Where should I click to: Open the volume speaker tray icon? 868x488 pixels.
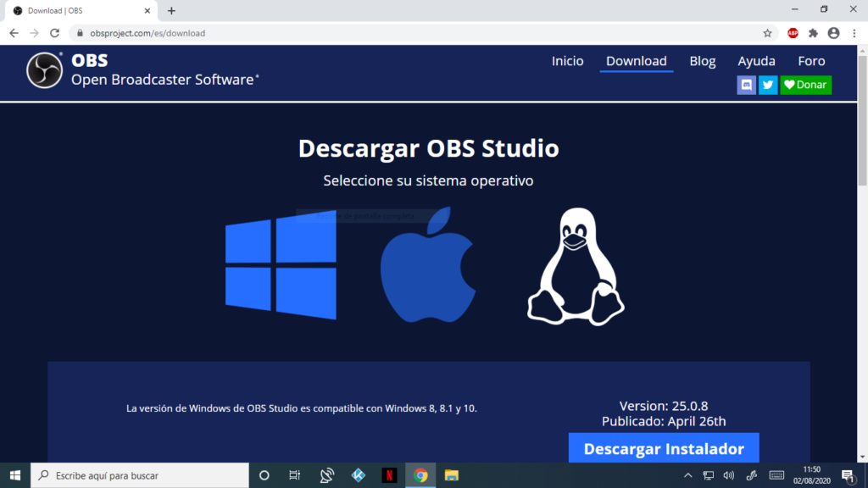point(729,475)
